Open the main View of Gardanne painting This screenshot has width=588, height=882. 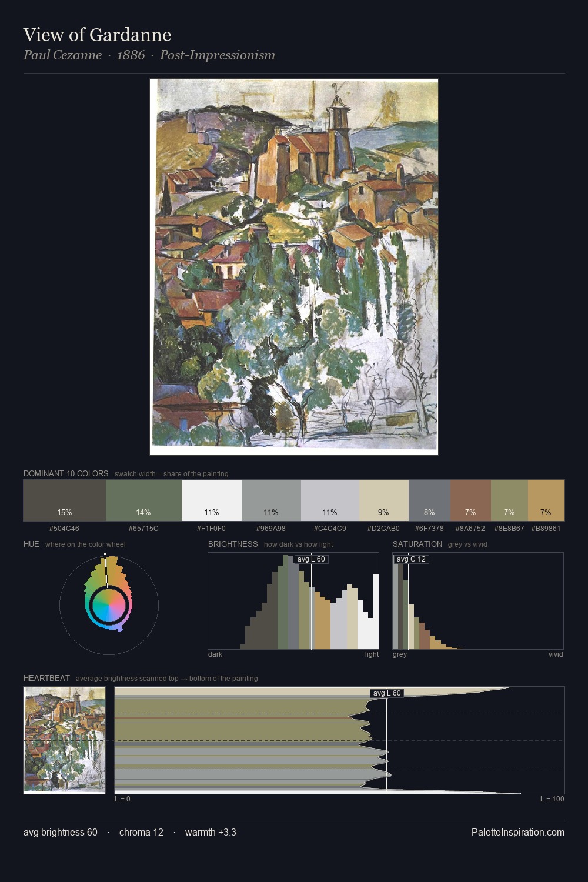(294, 267)
